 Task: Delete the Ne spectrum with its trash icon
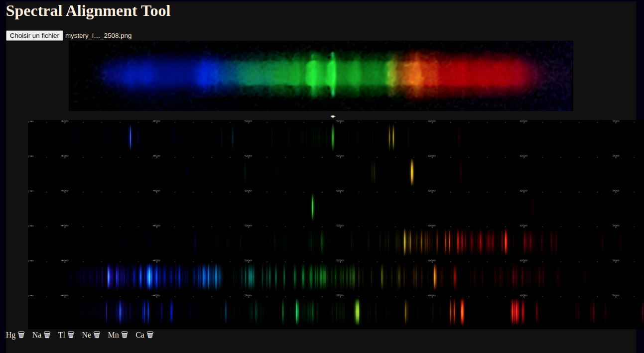(x=97, y=335)
